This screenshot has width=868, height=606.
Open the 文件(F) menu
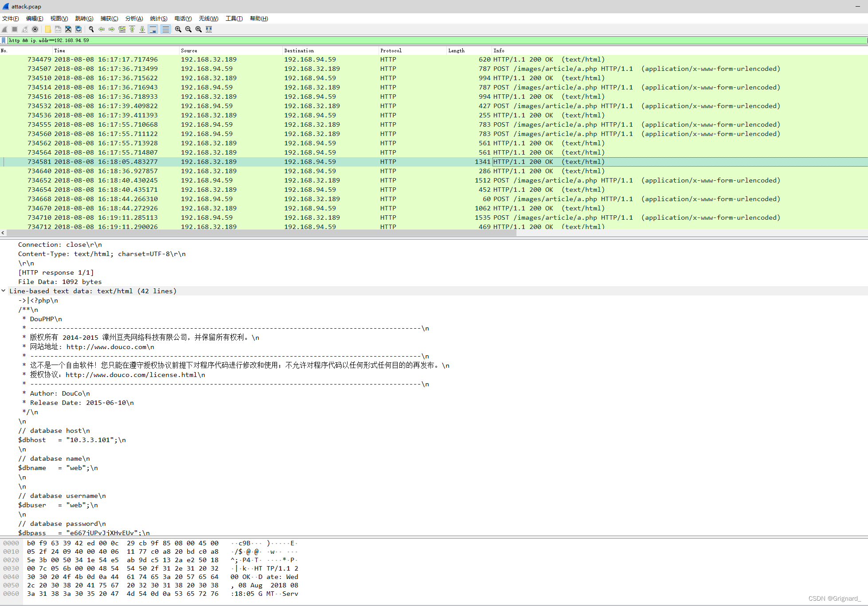click(11, 19)
